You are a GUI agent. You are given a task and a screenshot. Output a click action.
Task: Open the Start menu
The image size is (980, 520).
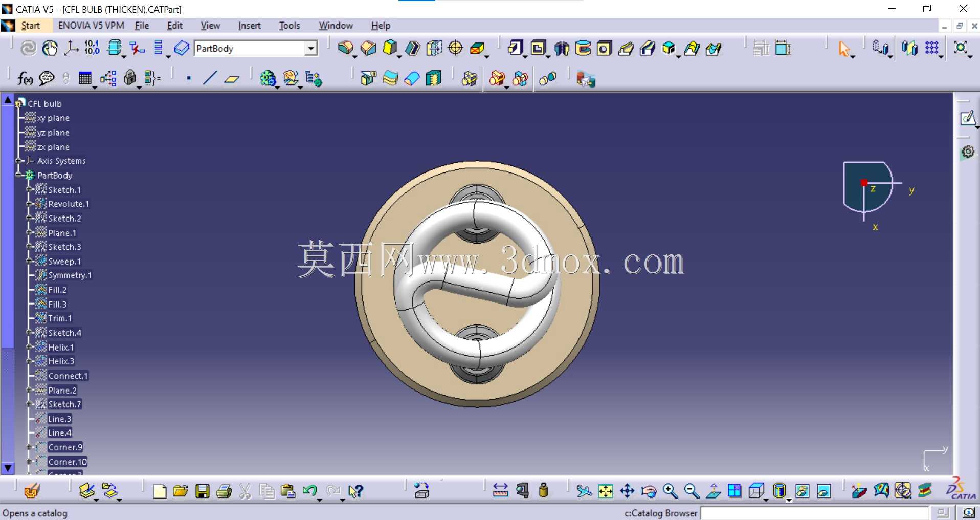click(x=30, y=26)
